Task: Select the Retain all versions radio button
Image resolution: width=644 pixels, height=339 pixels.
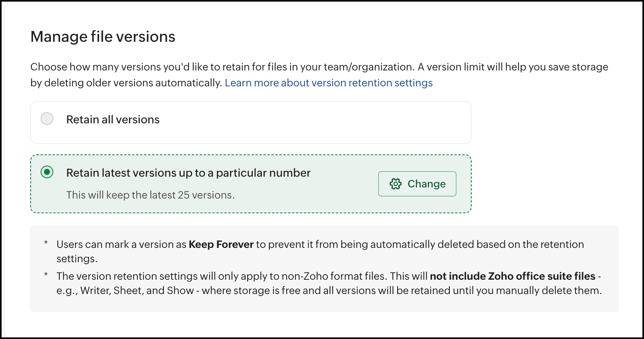Action: point(47,119)
